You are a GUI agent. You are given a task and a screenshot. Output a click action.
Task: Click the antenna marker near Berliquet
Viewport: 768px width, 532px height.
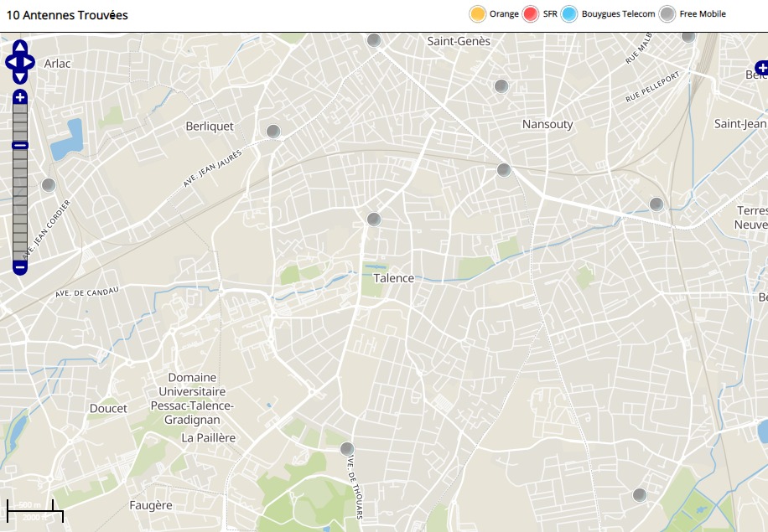click(x=273, y=132)
